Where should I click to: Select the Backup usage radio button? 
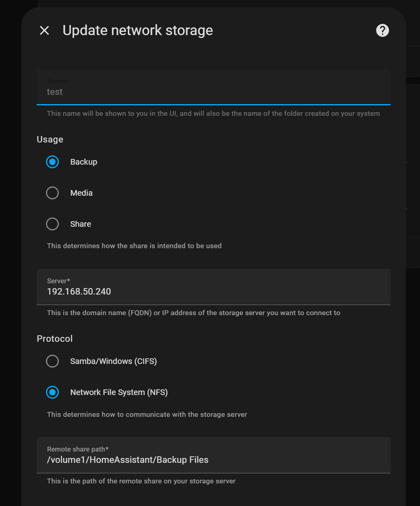click(x=52, y=162)
